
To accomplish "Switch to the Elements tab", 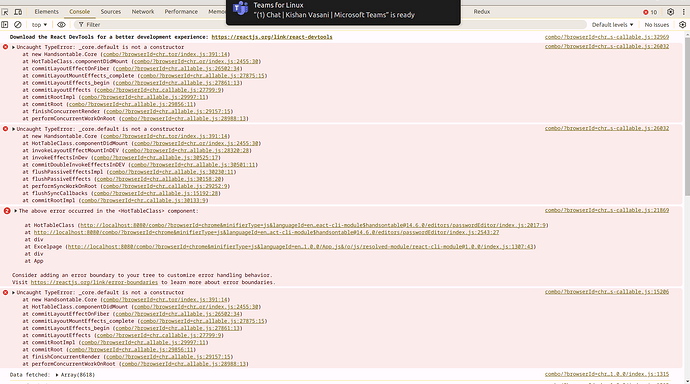I will [x=46, y=12].
